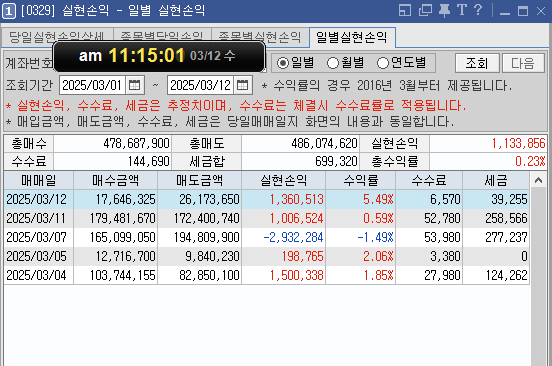Click the 수익률 column header
This screenshot has width=552, height=366.
pos(361,181)
